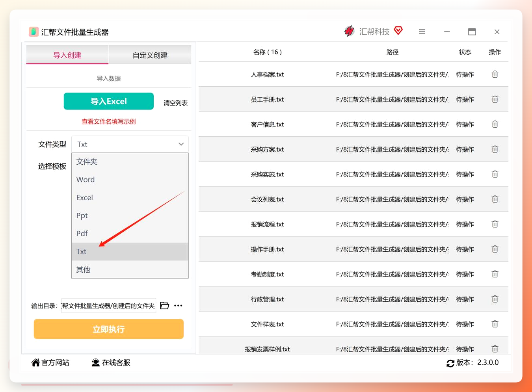Select Word from the file type list
The width and height of the screenshot is (532, 392).
(x=130, y=180)
